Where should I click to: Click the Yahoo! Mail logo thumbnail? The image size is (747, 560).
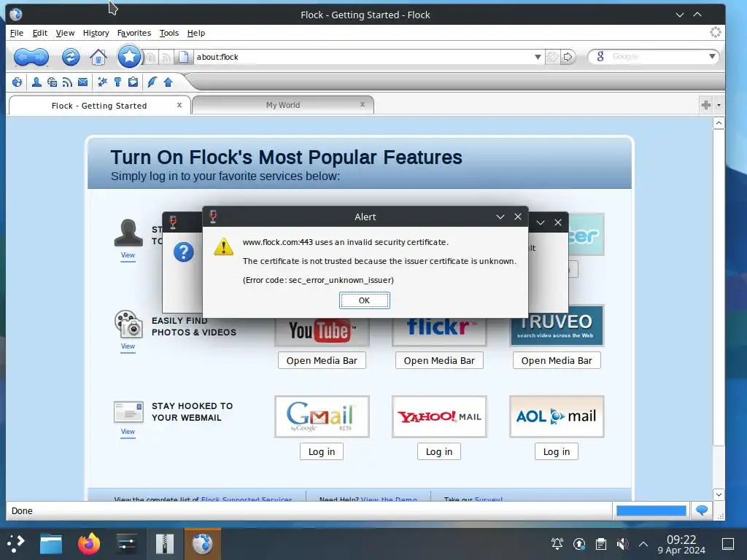click(x=439, y=416)
